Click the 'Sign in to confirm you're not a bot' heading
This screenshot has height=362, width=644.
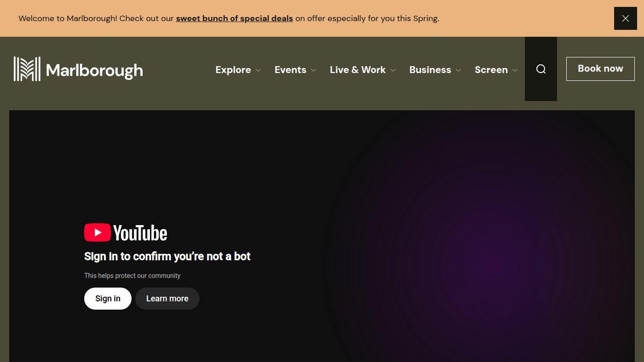coord(167,256)
